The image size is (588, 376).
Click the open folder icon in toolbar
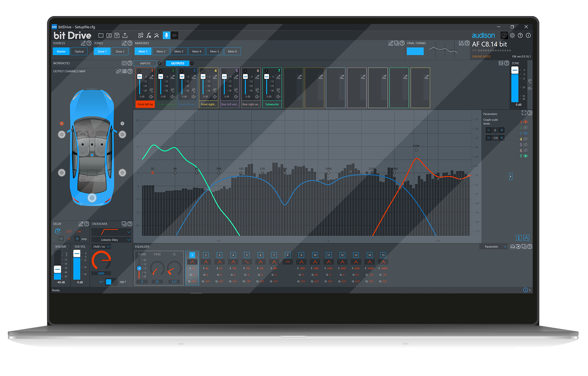(x=101, y=35)
